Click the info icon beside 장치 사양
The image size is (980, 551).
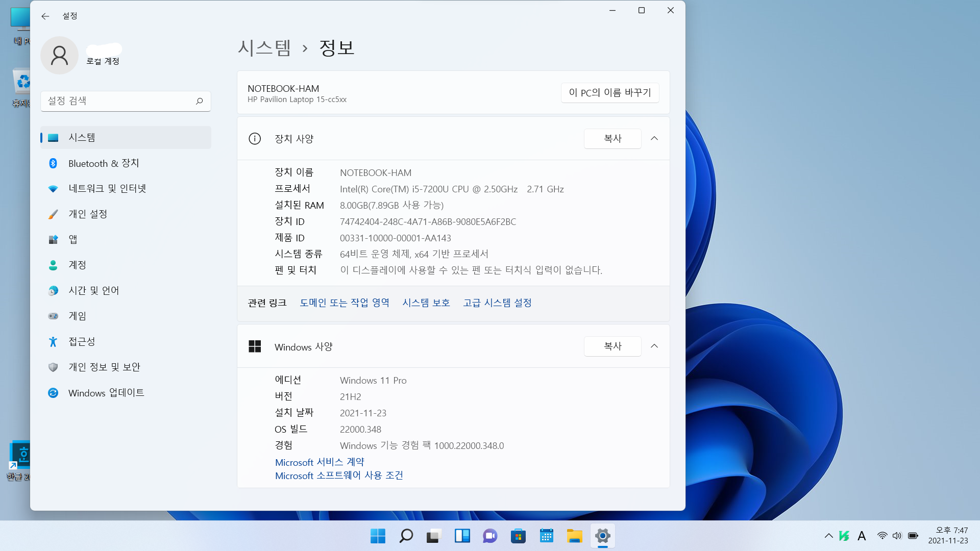coord(255,139)
